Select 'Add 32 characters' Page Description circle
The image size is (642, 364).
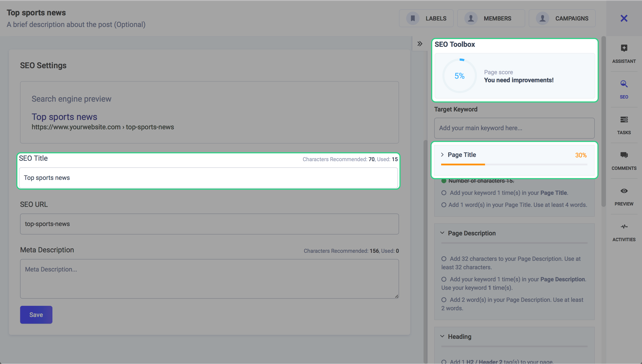click(444, 259)
